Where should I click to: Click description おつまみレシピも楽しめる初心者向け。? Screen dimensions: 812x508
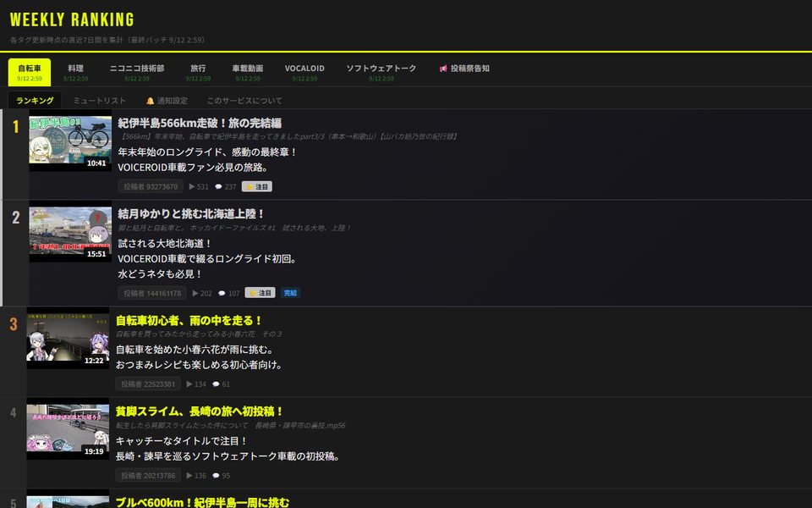click(x=200, y=365)
